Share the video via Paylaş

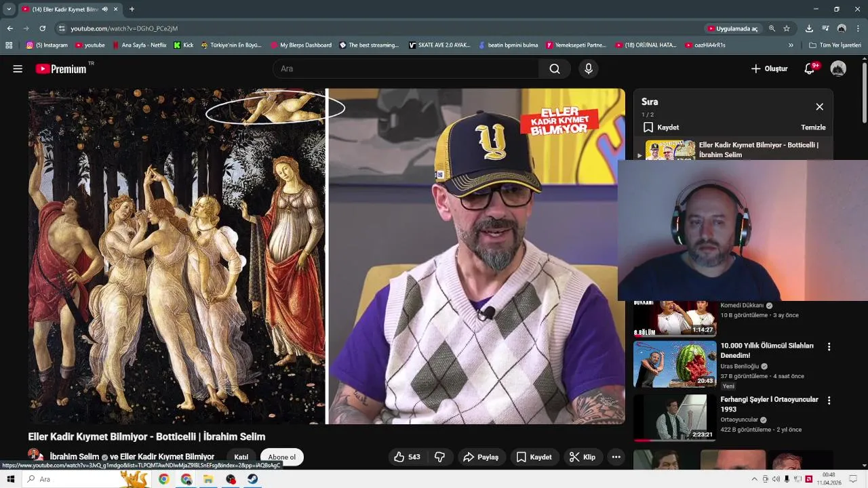481,457
